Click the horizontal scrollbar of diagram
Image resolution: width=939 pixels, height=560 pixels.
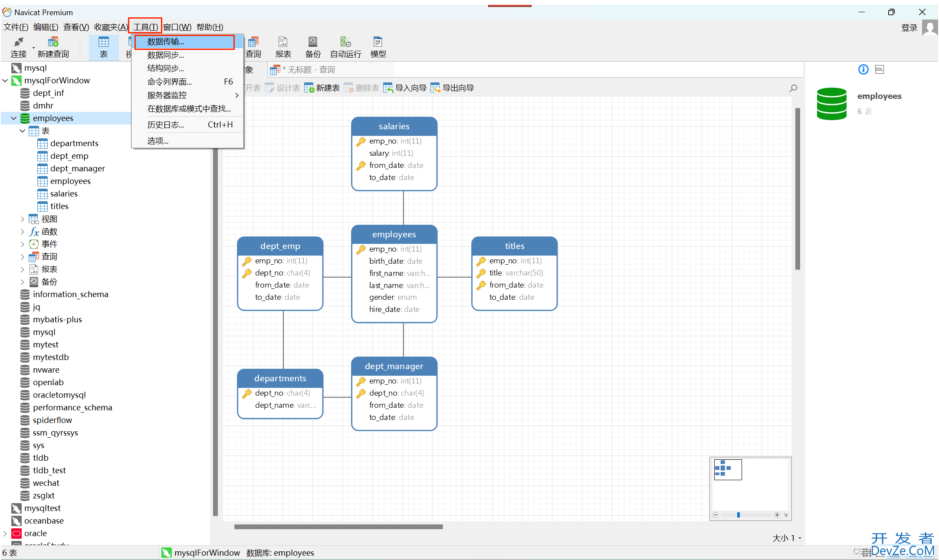tap(338, 527)
